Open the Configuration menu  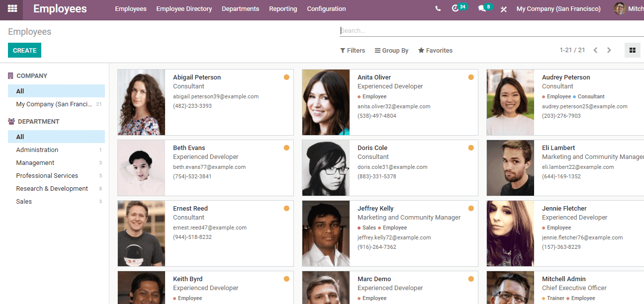pos(326,9)
